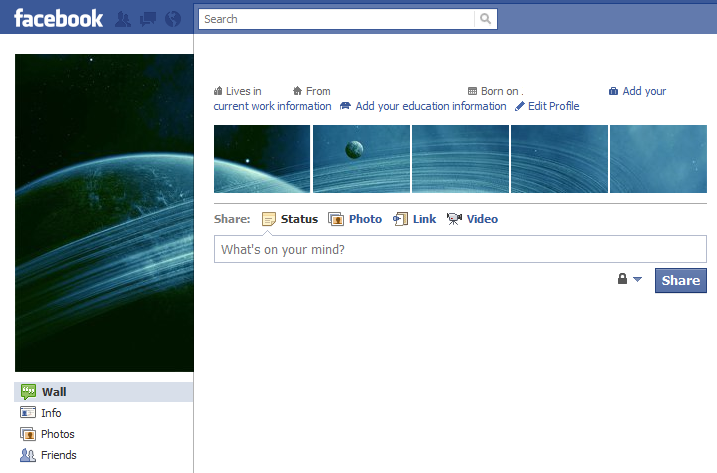Click the Lives in building icon
Screen dimensions: 717x473
(x=218, y=91)
